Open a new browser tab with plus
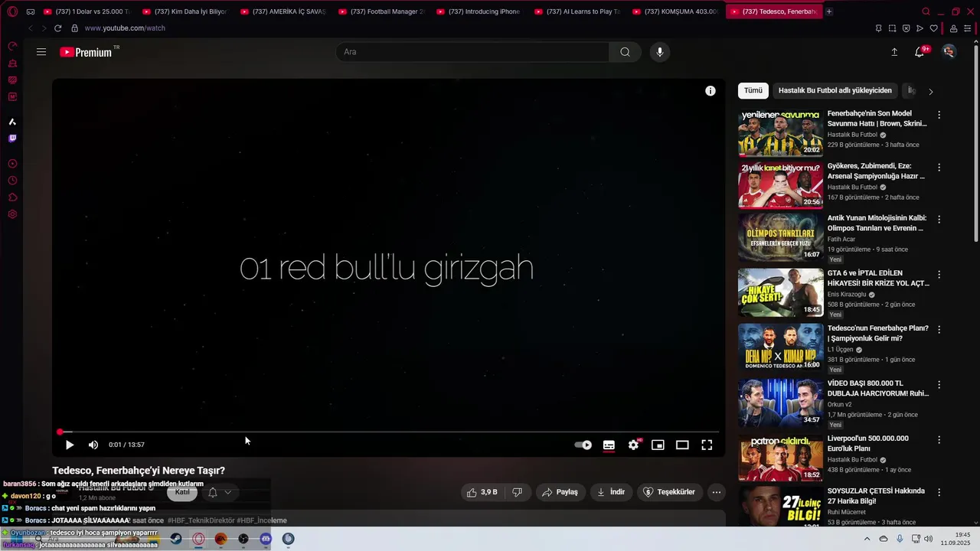 829,11
